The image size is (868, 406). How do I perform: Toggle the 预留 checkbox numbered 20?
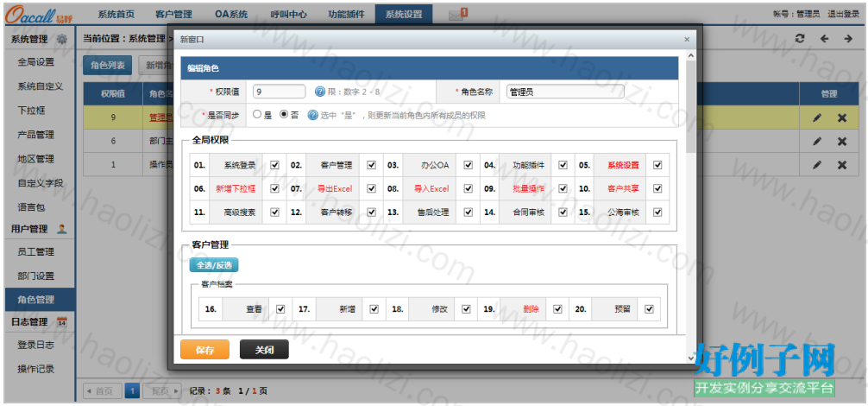point(650,309)
